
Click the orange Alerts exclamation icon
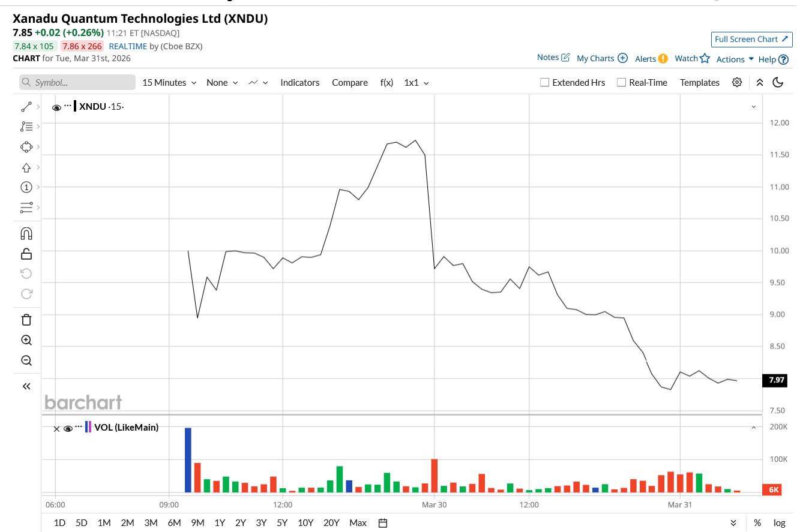[663, 59]
